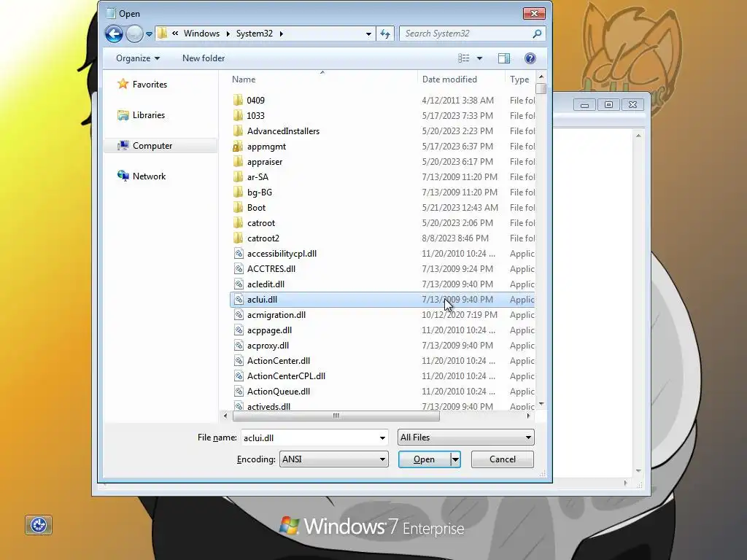The width and height of the screenshot is (747, 560).
Task: Select the 1033 folder icon
Action: (x=239, y=116)
